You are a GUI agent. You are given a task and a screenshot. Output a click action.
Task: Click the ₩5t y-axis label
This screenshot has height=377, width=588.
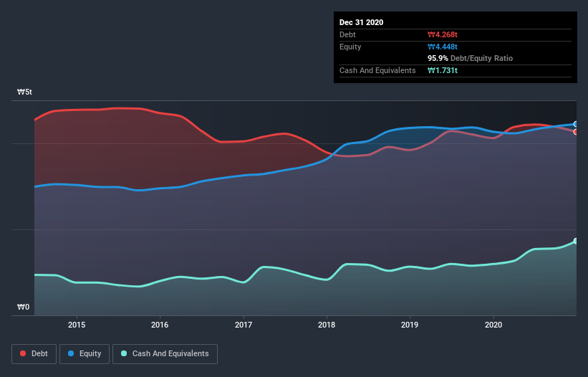click(x=25, y=92)
